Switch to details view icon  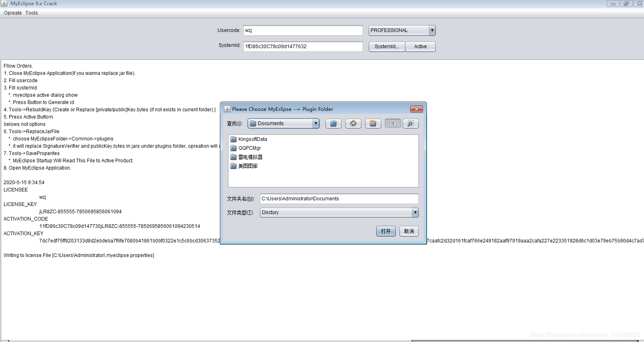pyautogui.click(x=411, y=123)
